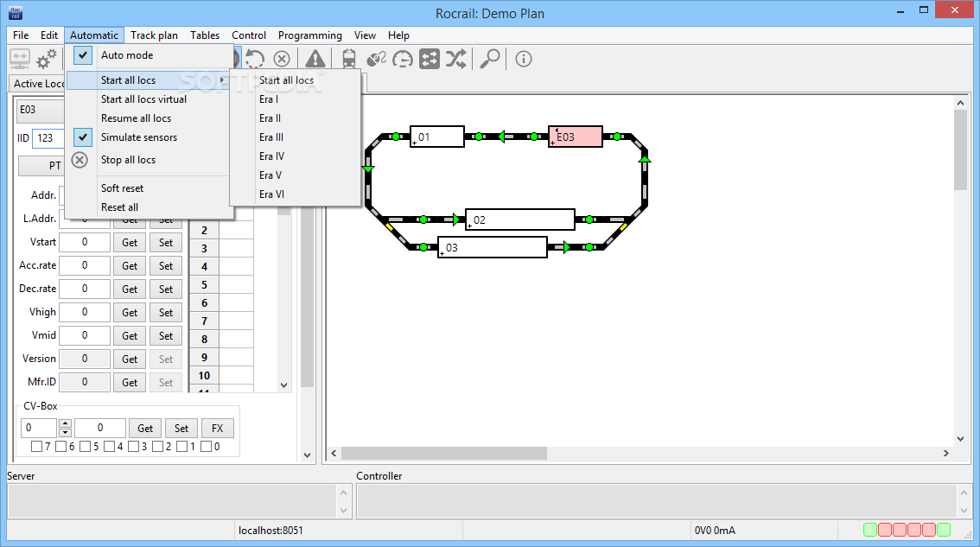Click Get button for Vstart
The width and height of the screenshot is (980, 547).
[130, 243]
